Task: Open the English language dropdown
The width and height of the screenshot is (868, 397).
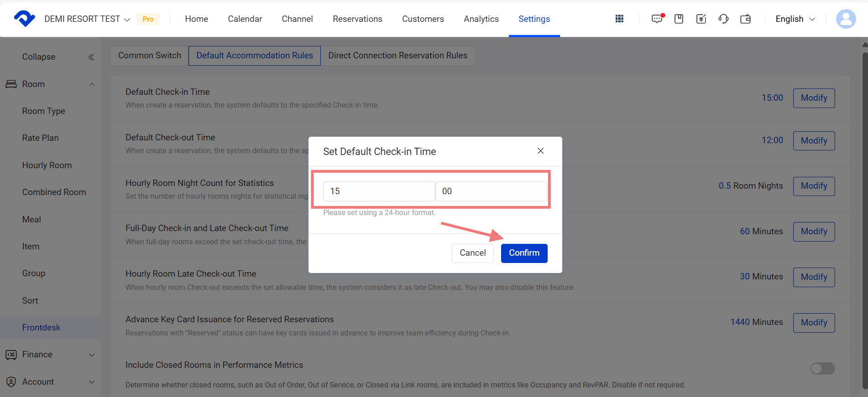Action: tap(795, 19)
